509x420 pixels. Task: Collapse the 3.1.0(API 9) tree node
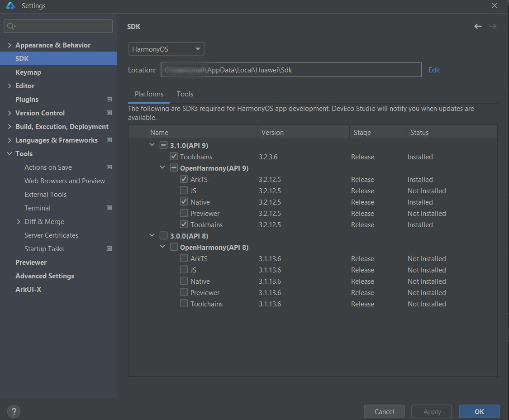point(152,145)
